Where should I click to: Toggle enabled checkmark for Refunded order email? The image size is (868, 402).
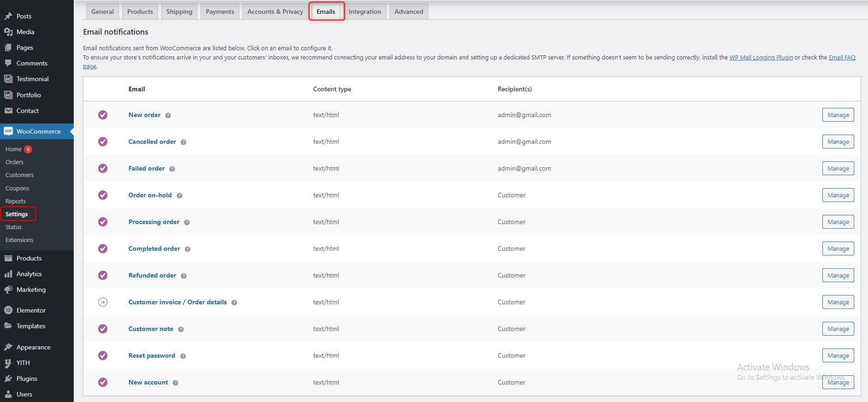point(103,275)
